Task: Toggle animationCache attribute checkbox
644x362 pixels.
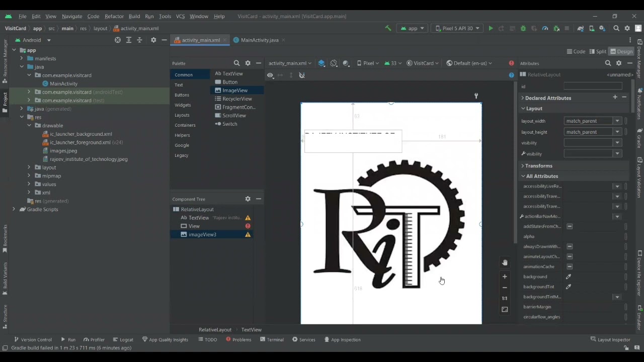Action: click(570, 266)
